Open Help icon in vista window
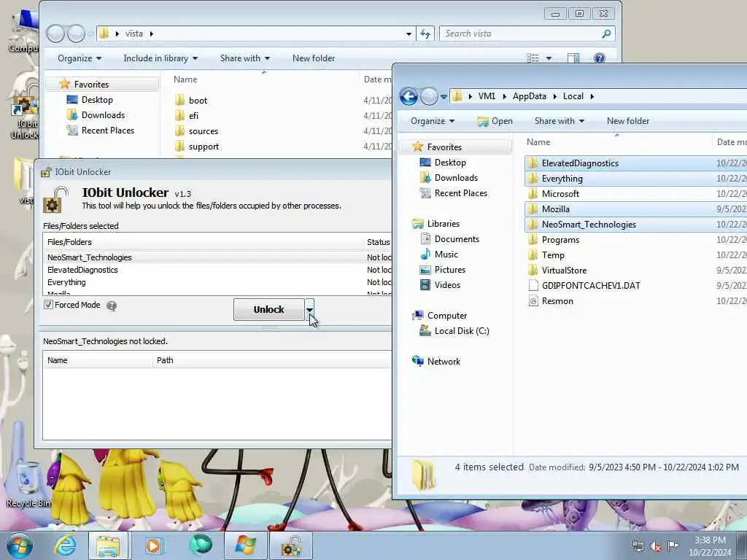This screenshot has width=747, height=560. pos(600,58)
